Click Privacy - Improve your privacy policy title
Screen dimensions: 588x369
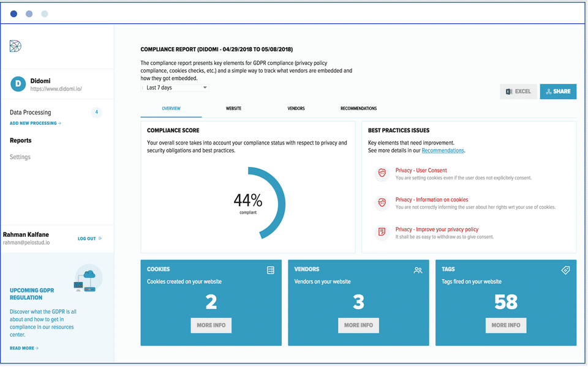(437, 229)
